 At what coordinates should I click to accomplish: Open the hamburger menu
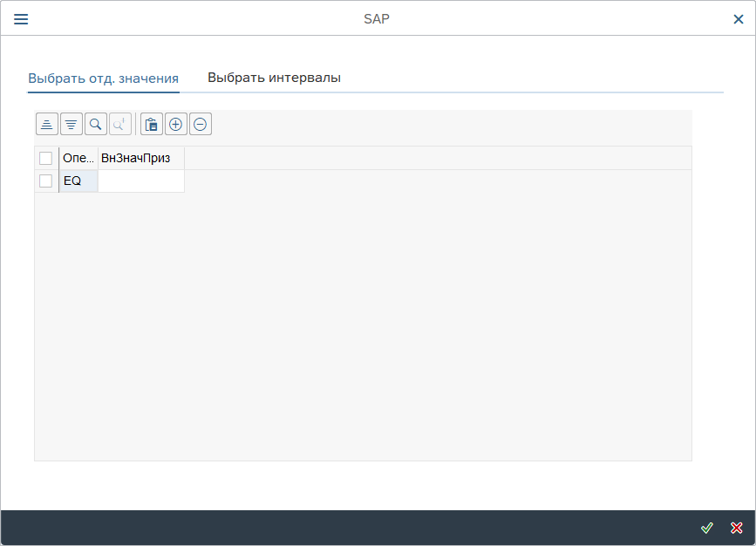[x=21, y=19]
